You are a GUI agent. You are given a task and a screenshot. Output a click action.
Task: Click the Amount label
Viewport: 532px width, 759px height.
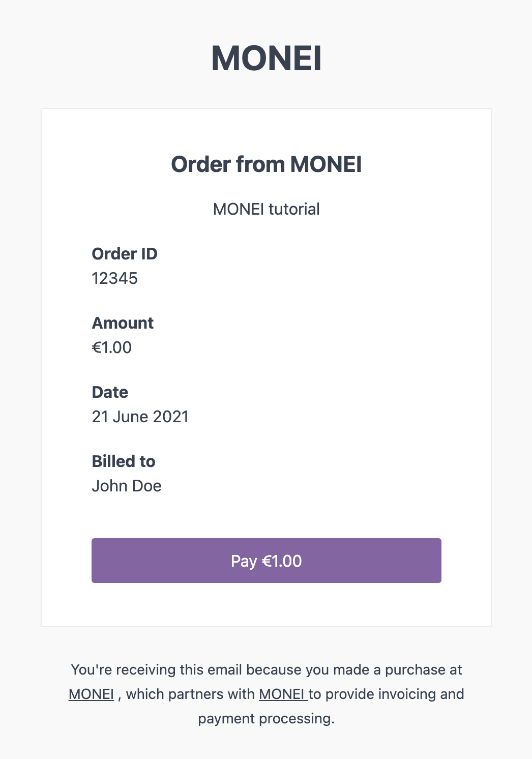(123, 323)
